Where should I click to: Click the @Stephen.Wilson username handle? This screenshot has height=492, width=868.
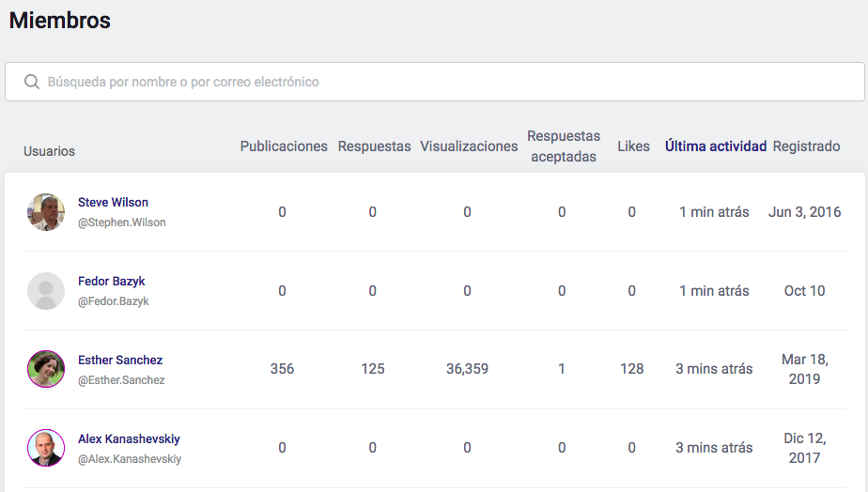[x=121, y=223]
